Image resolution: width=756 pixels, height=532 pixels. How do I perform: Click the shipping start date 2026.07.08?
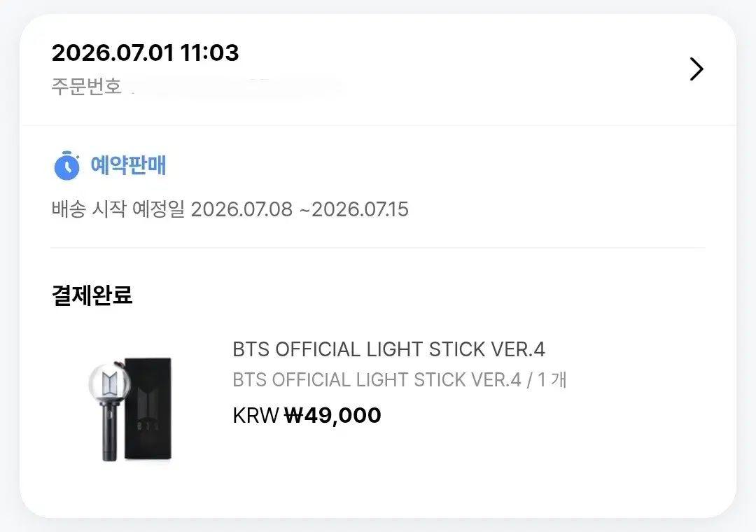pyautogui.click(x=241, y=209)
